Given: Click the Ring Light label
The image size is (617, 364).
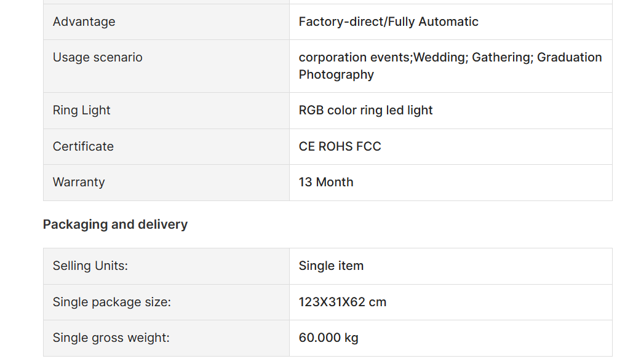Looking at the screenshot, I should click(x=81, y=110).
